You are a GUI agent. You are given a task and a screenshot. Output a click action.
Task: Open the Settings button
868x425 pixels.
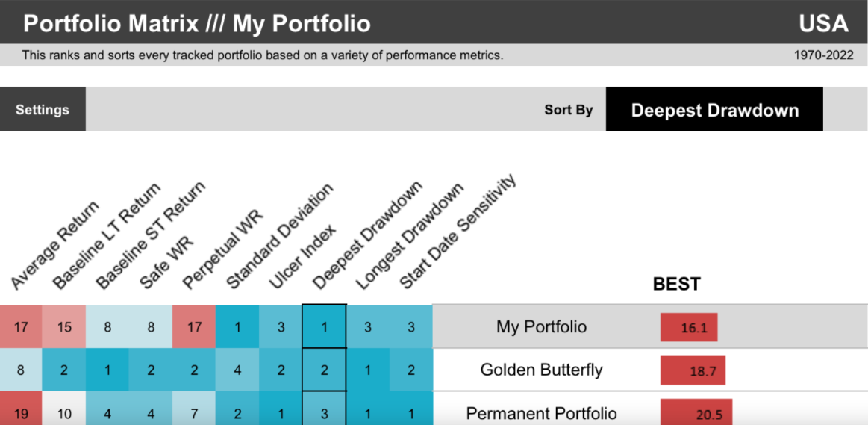click(43, 109)
